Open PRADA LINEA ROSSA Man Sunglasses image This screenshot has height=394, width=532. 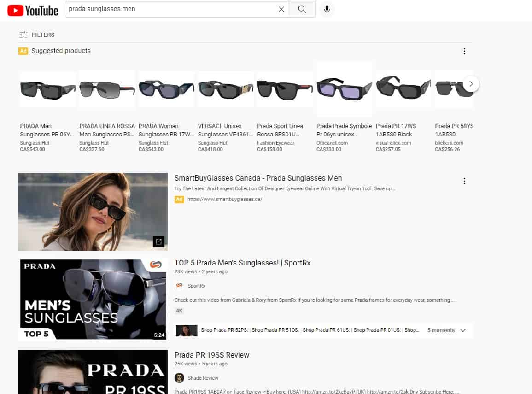(x=107, y=89)
